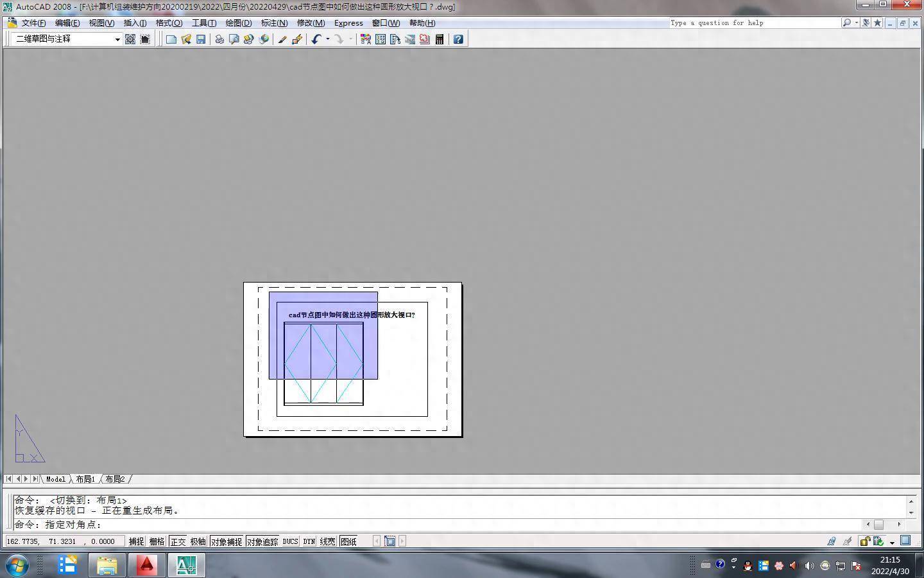Screen dimensions: 924x578
Task: Click the 图纸 paper space button
Action: (348, 541)
